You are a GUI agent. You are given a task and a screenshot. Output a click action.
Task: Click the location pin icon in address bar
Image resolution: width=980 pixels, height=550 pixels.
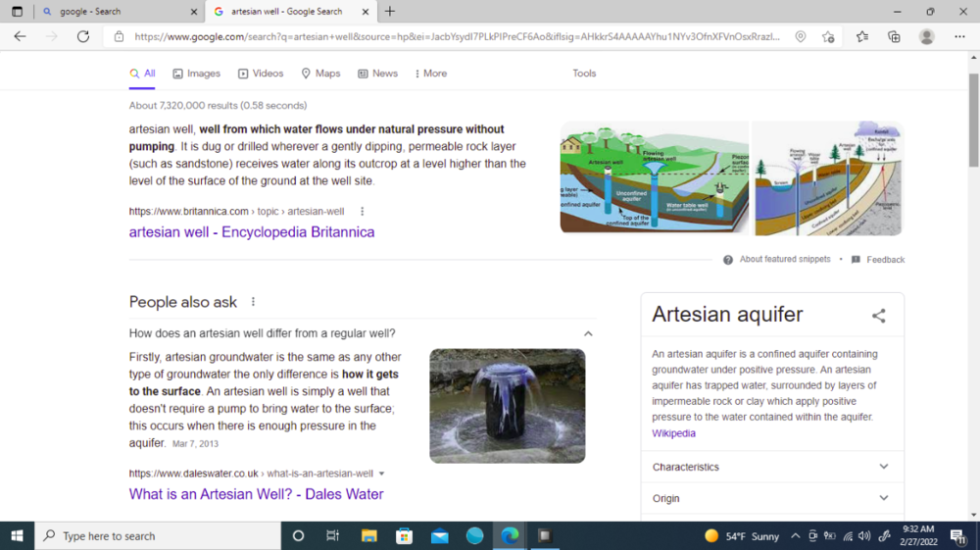(800, 37)
